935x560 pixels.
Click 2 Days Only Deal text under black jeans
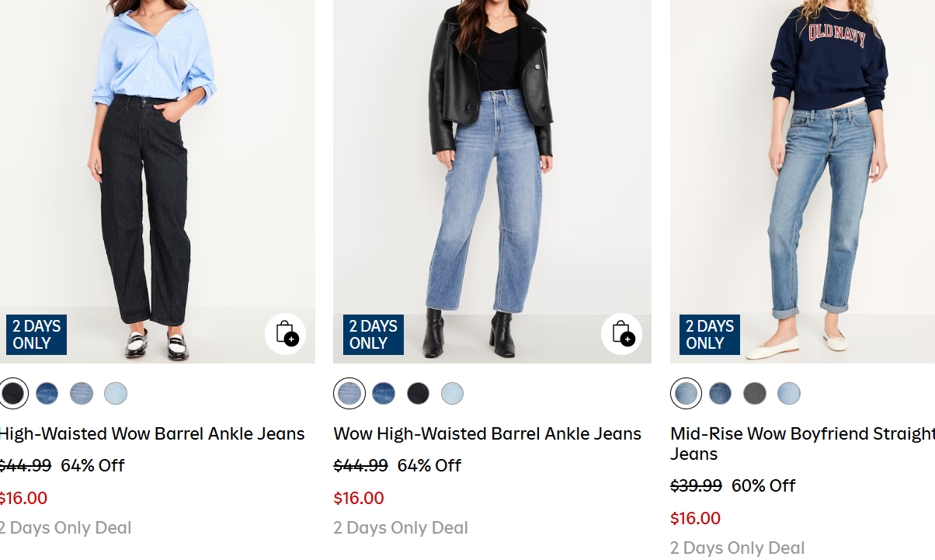pos(66,527)
